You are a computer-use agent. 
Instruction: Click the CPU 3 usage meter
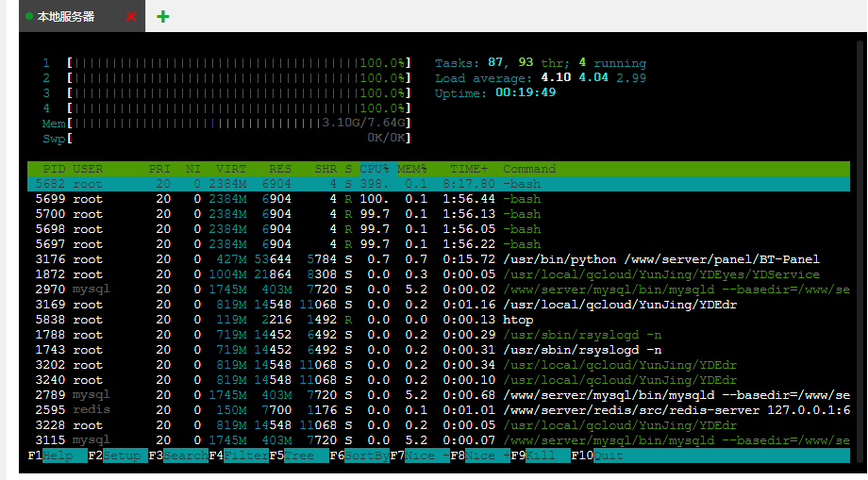point(227,93)
